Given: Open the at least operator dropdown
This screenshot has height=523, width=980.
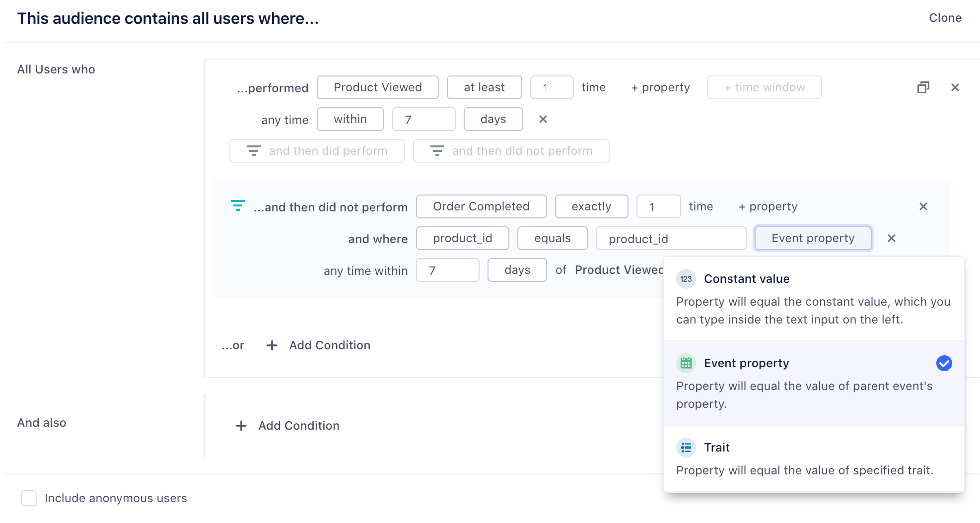Looking at the screenshot, I should tap(484, 88).
